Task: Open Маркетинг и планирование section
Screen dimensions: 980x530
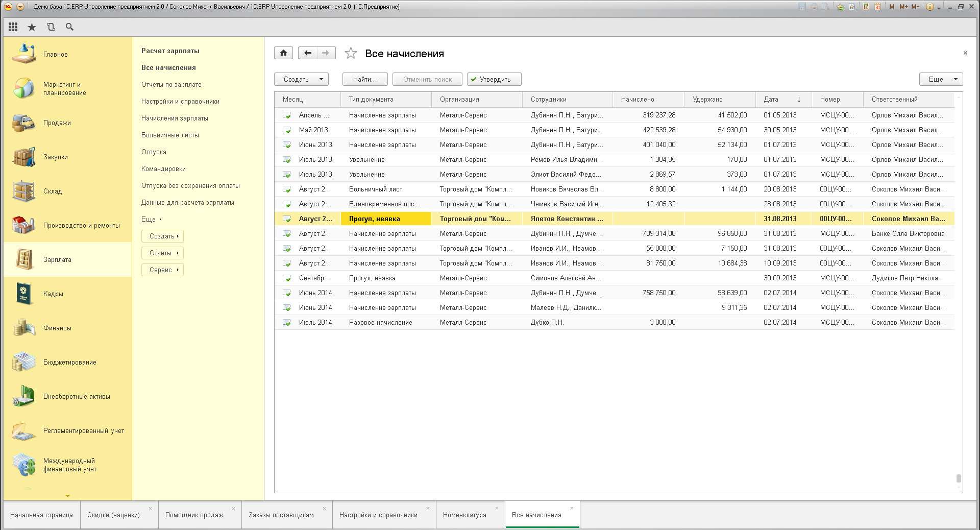Action: coord(67,88)
